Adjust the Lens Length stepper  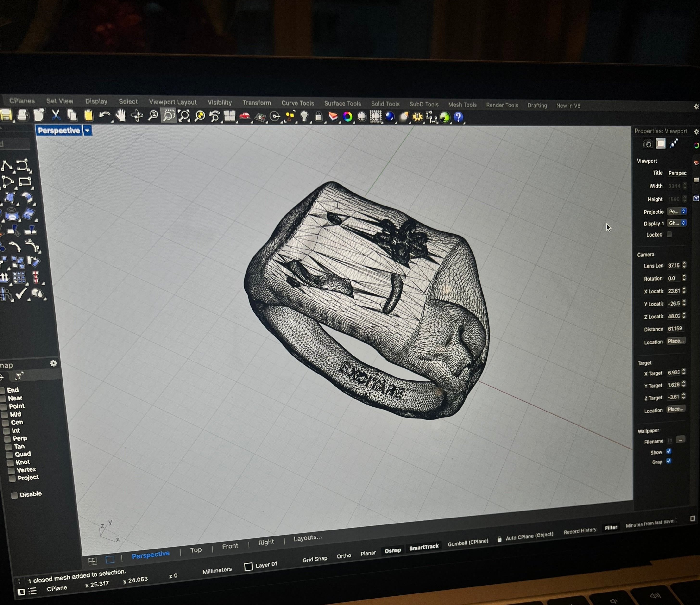coord(684,265)
